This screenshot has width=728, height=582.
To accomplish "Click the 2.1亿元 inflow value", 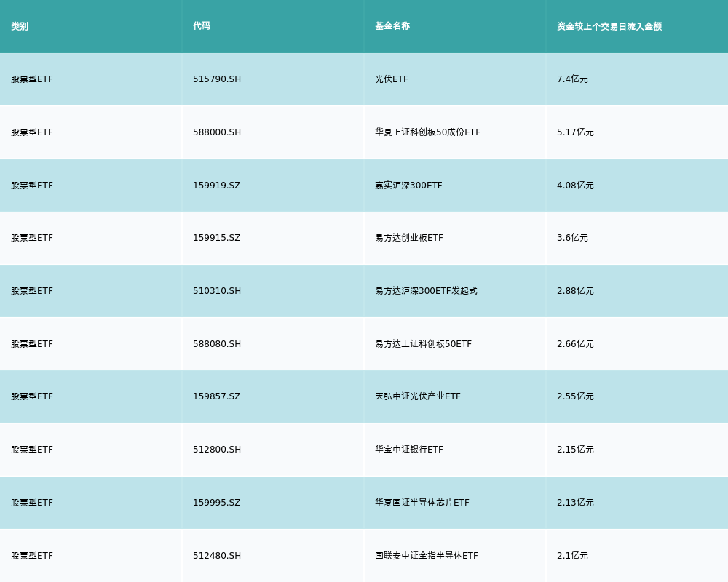I will point(572,556).
